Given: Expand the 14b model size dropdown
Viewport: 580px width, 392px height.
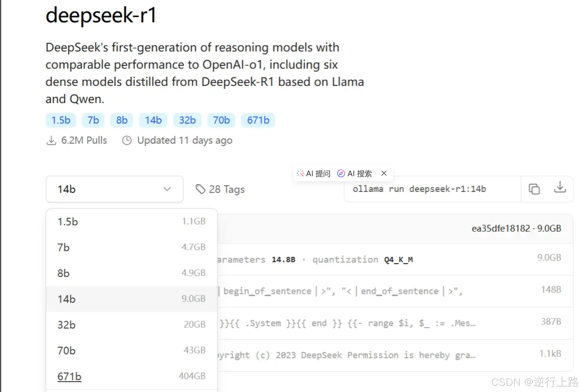Looking at the screenshot, I should pyautogui.click(x=114, y=189).
